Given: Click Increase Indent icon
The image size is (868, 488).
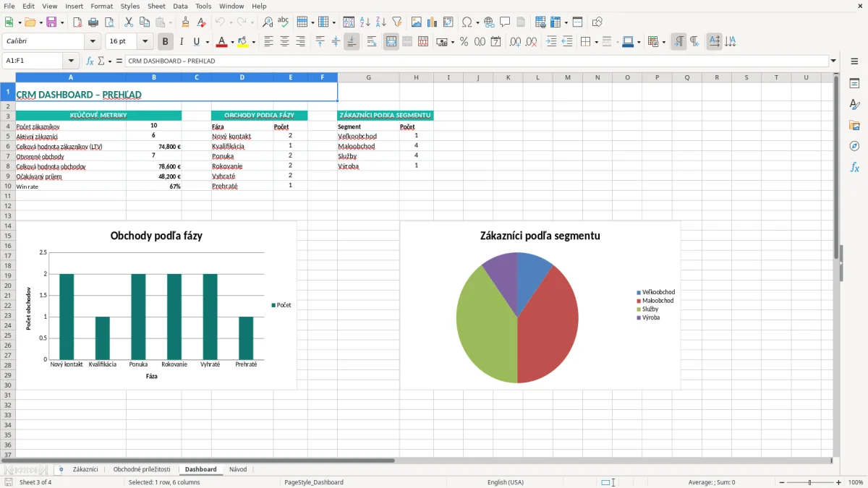Looking at the screenshot, I should tap(551, 42).
